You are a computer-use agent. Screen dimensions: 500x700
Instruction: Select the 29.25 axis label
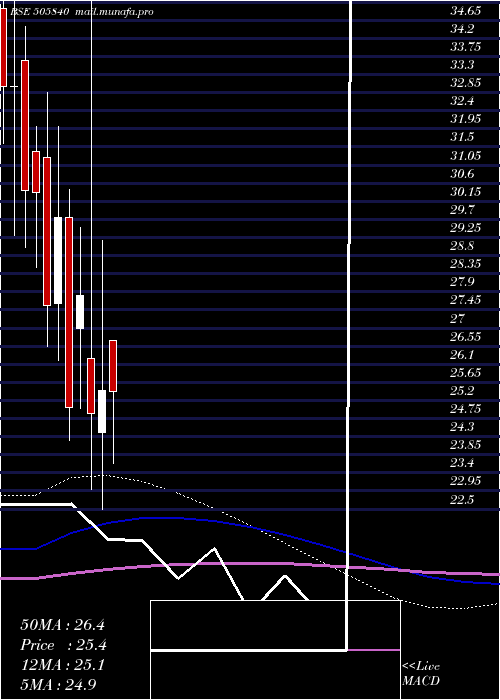(x=465, y=228)
